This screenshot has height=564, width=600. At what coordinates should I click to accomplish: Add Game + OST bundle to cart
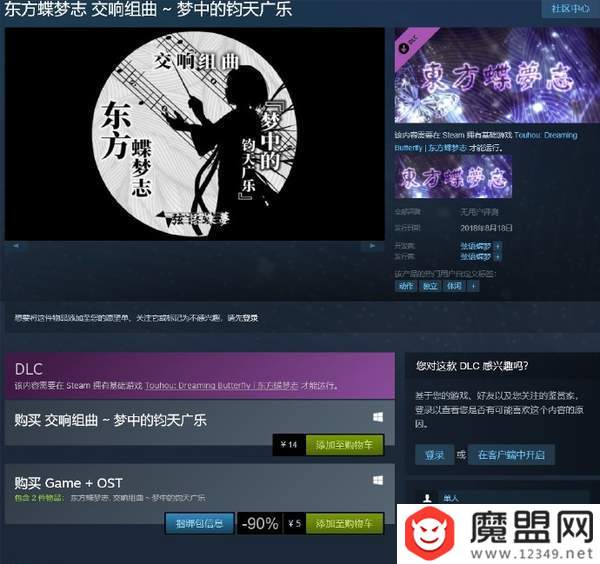click(x=344, y=523)
